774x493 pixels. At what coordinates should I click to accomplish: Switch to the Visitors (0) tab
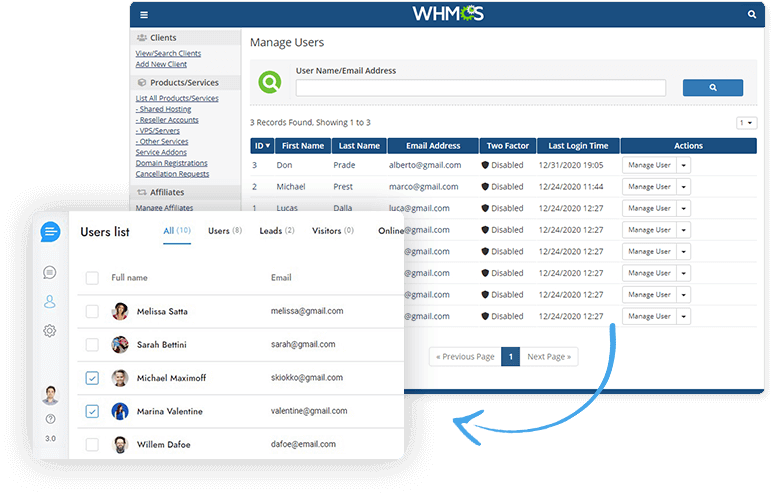(333, 231)
